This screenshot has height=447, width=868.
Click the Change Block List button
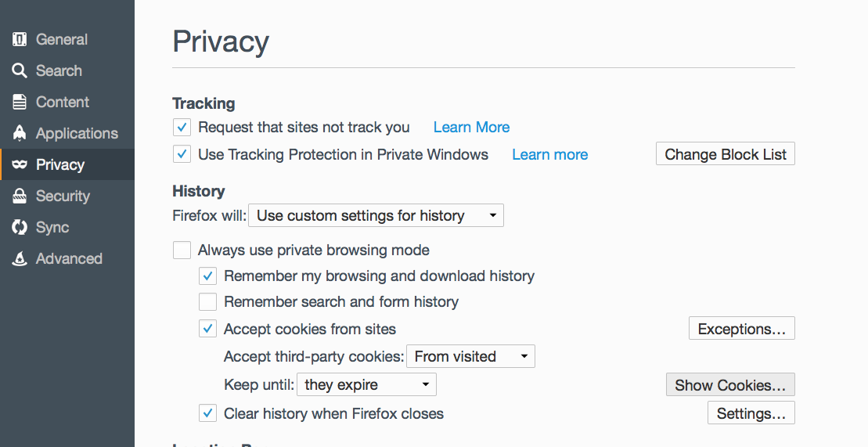(x=725, y=154)
